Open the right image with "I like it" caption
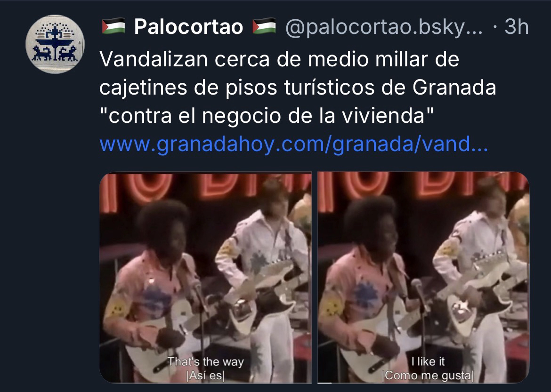Screen dimensions: 551x392 click(423, 277)
